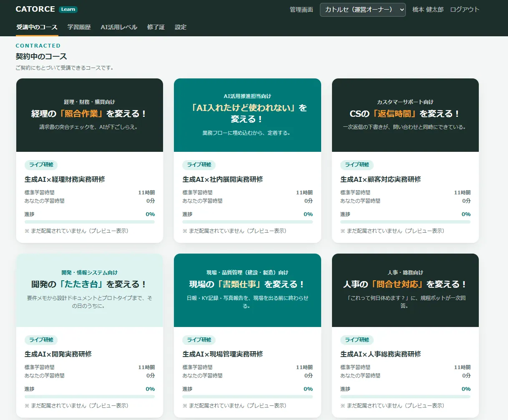Click text 一次返信の下書きが、問い合わせと同時にできている。

point(405,127)
